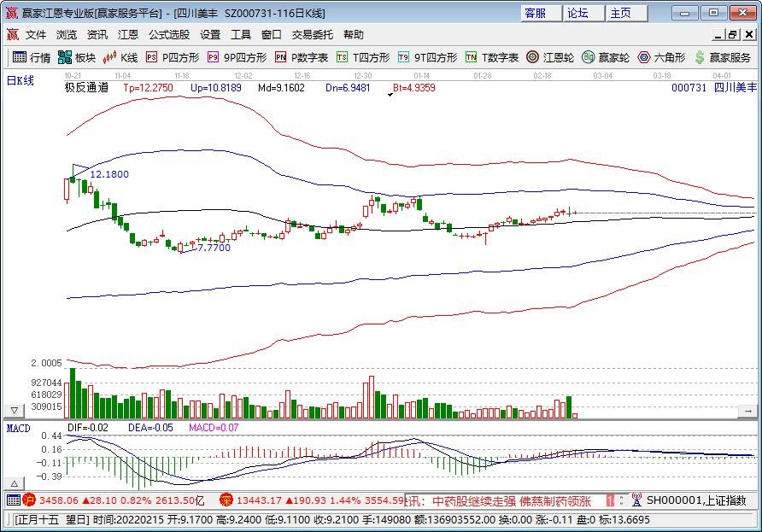Image resolution: width=762 pixels, height=532 pixels.
Task: Open the P四方形 tool
Action: tap(173, 57)
